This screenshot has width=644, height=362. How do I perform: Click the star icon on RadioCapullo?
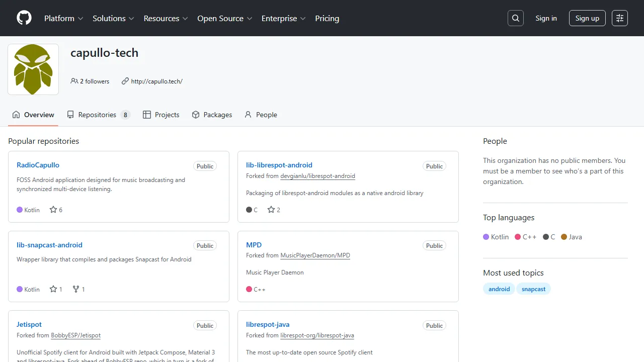click(53, 210)
